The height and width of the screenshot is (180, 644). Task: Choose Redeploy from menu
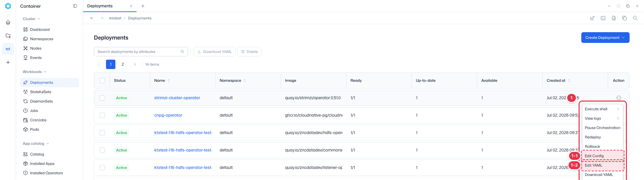click(602, 137)
